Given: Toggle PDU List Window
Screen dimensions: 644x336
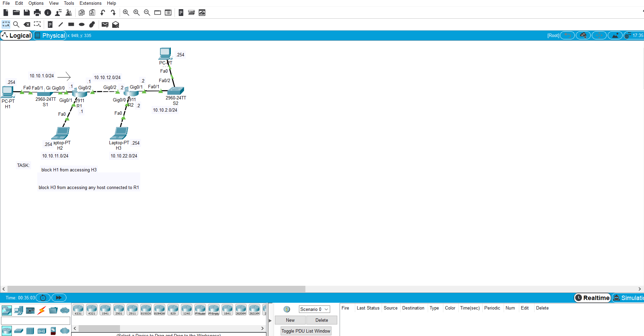Looking at the screenshot, I should [305, 331].
